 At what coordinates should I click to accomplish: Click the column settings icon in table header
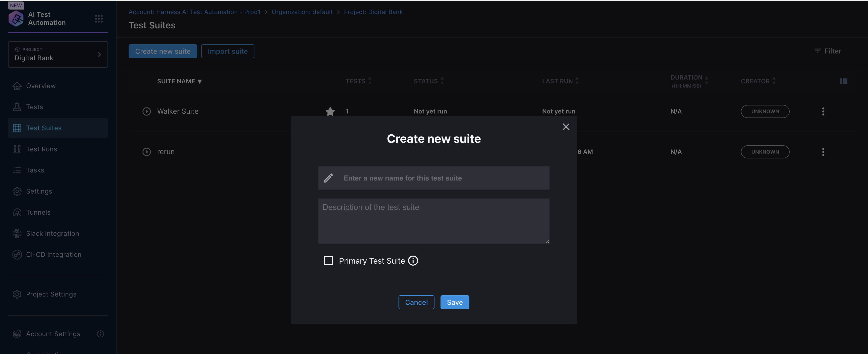coord(844,81)
